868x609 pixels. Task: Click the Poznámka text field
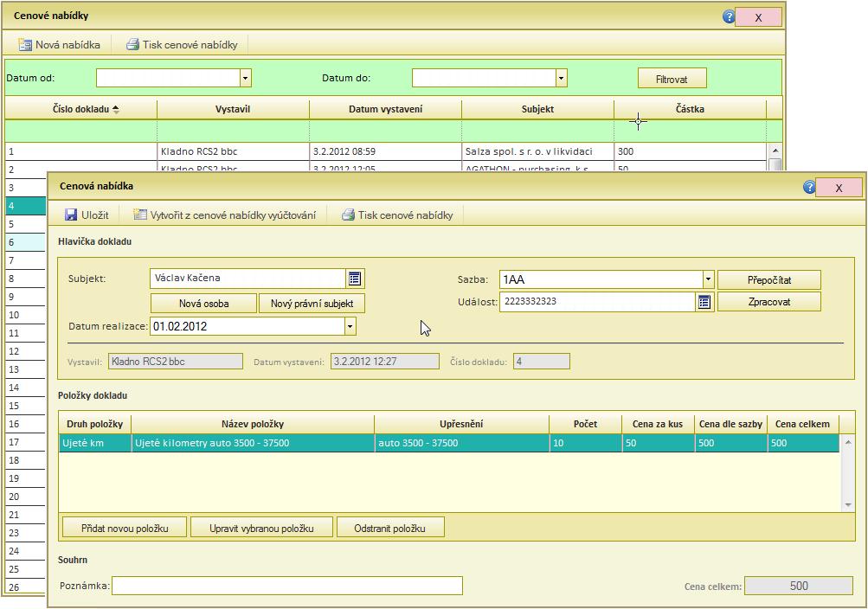pyautogui.click(x=287, y=586)
